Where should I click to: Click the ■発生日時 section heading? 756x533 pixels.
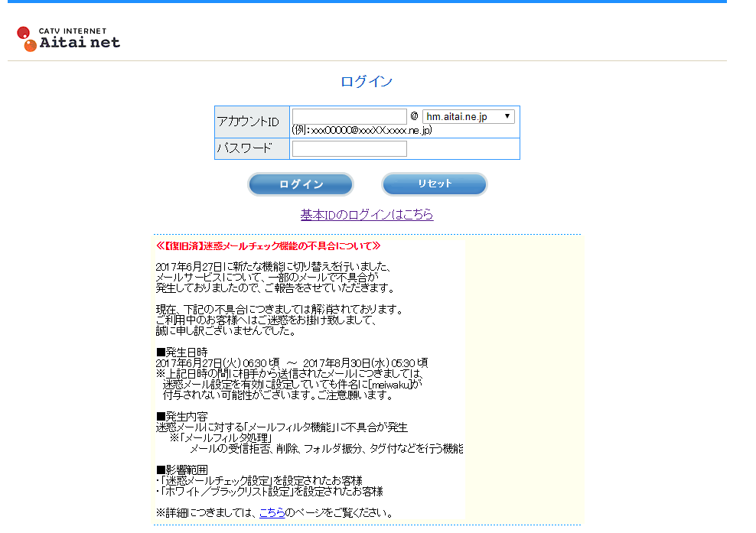182,352
